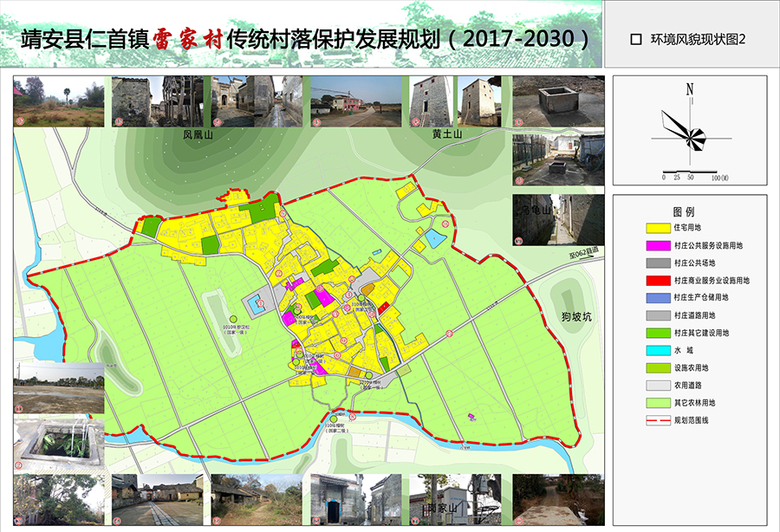The height and width of the screenshot is (532, 780).
Task: Open the dirt path beside shed photo
Action: [x=257, y=500]
